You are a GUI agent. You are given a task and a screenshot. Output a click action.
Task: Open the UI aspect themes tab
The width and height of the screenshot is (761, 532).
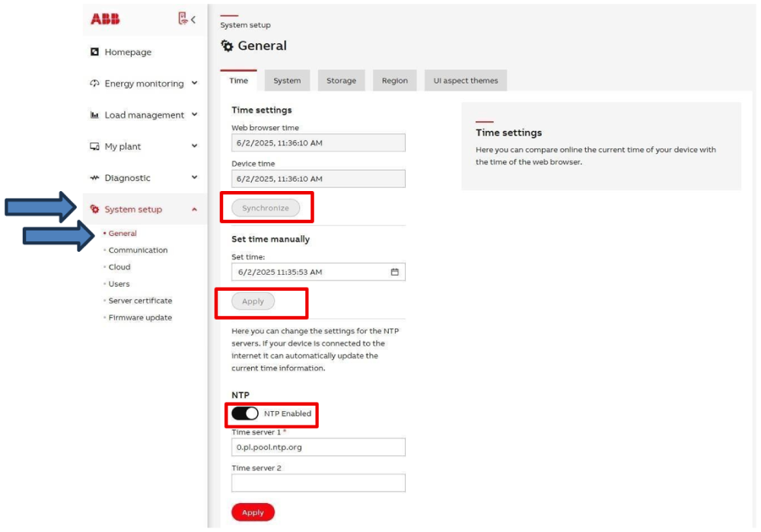click(465, 81)
